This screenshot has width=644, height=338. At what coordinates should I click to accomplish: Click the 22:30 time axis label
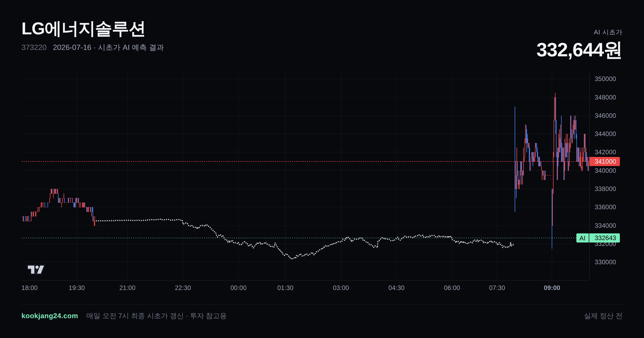click(x=183, y=288)
